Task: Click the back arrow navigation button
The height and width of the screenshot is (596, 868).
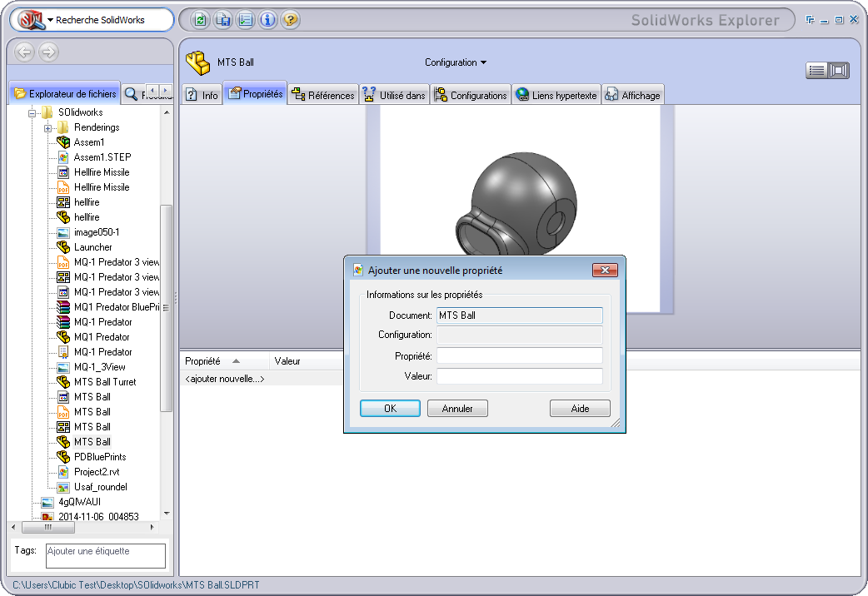Action: pyautogui.click(x=25, y=52)
